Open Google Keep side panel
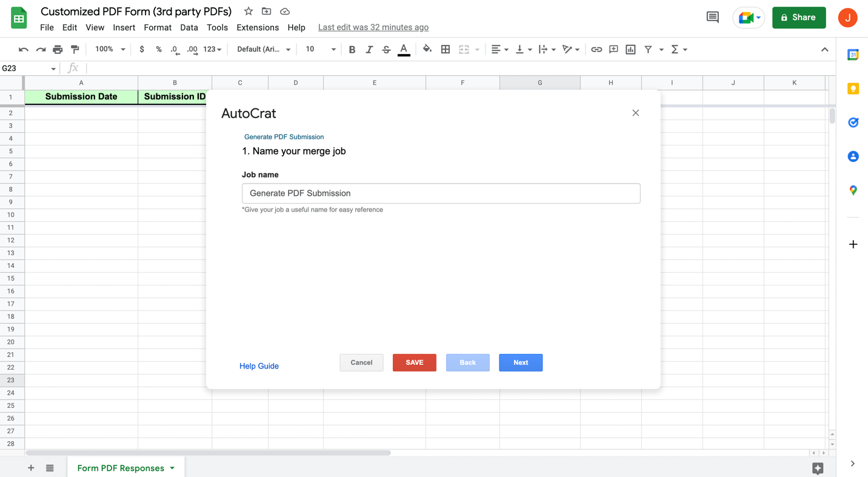The width and height of the screenshot is (868, 477). tap(853, 88)
